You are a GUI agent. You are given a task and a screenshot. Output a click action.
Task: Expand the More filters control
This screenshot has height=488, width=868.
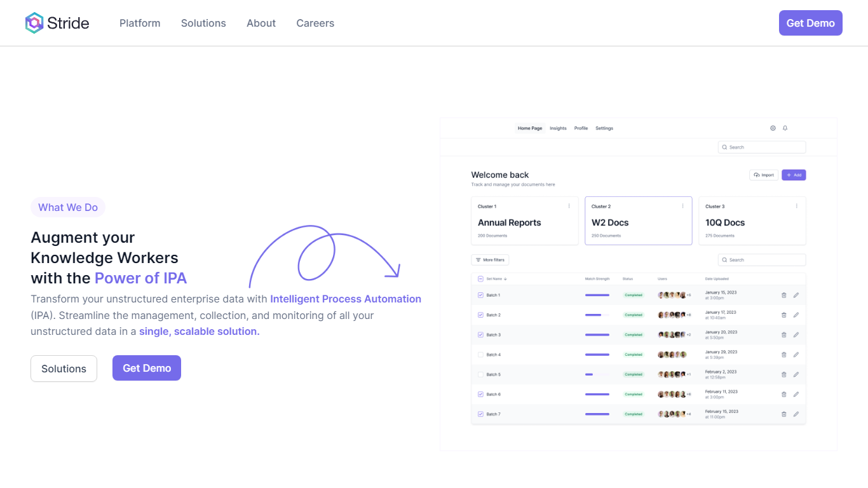490,260
